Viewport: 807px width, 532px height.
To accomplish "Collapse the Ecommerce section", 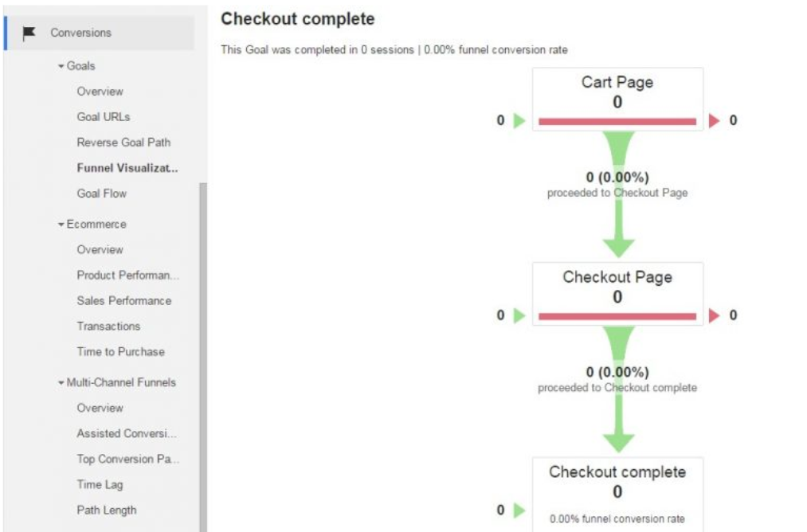I will pos(61,225).
